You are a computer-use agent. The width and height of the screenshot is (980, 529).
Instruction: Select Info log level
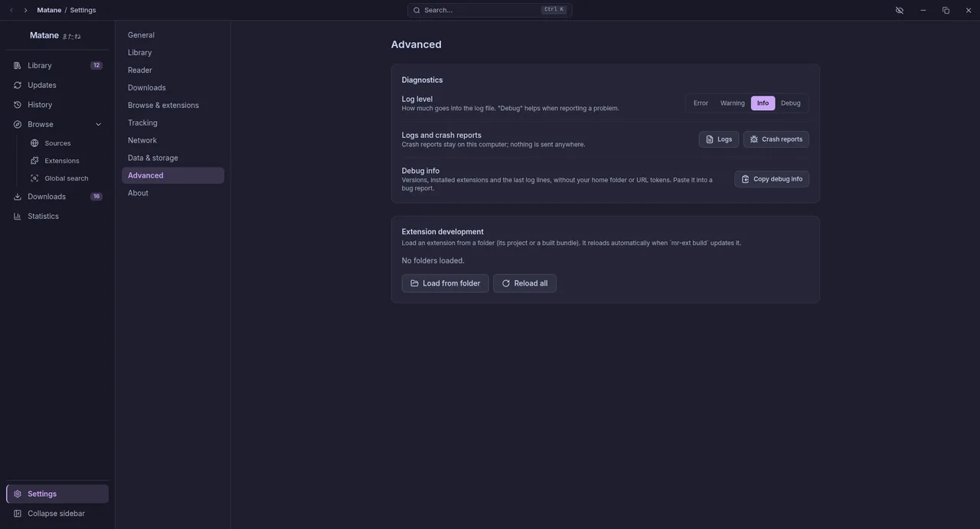point(763,103)
